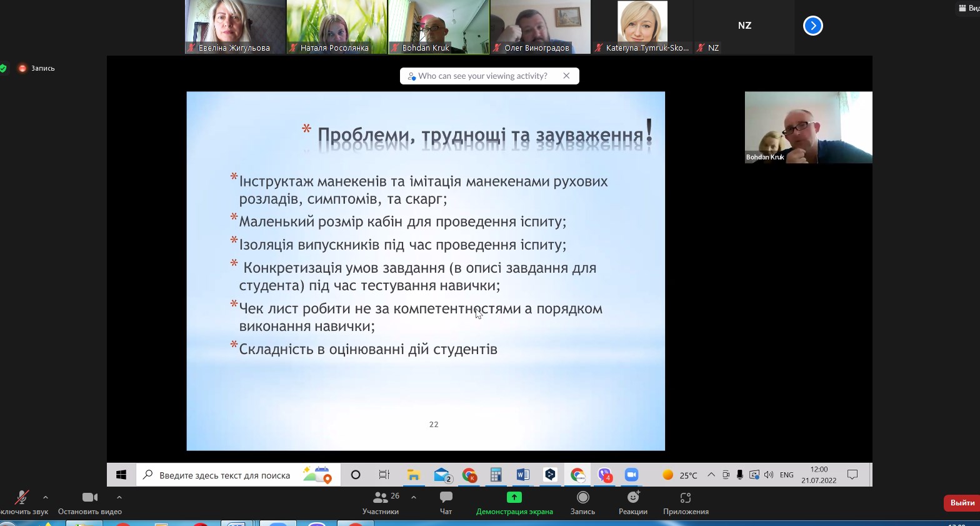This screenshot has width=980, height=526.
Task: Expand audio options arrow beside microphone
Action: pyautogui.click(x=46, y=497)
